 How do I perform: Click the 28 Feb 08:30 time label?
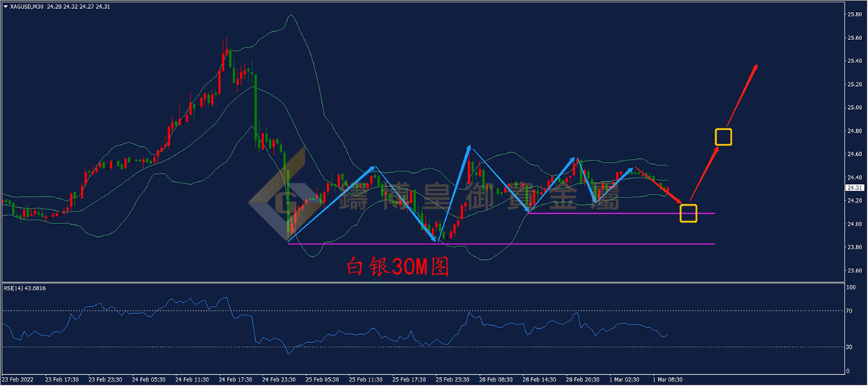click(x=496, y=380)
